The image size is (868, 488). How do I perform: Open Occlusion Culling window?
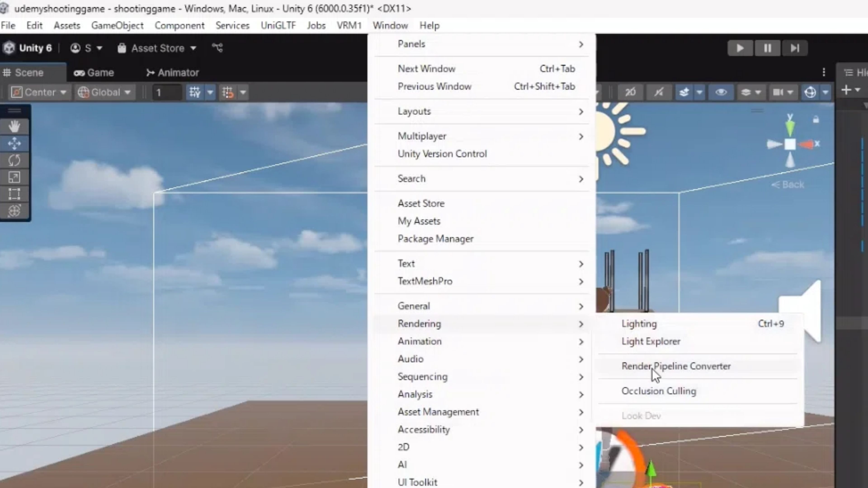click(x=698, y=391)
